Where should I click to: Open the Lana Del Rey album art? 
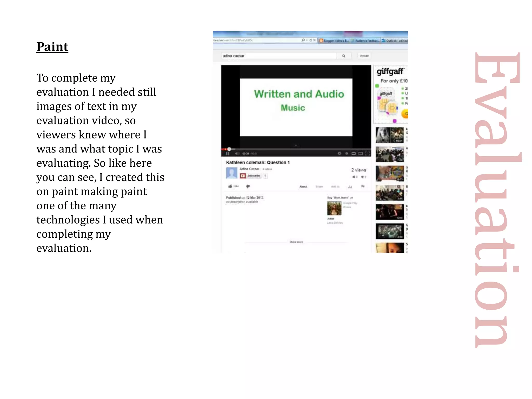[334, 208]
